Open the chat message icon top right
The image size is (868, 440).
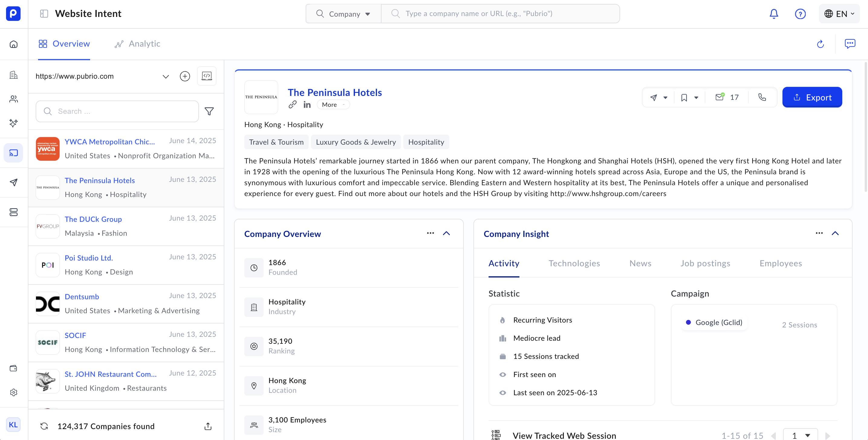point(850,44)
